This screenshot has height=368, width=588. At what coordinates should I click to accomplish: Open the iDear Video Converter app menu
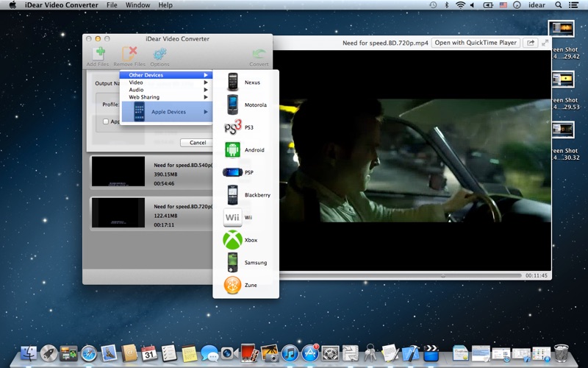pyautogui.click(x=62, y=5)
